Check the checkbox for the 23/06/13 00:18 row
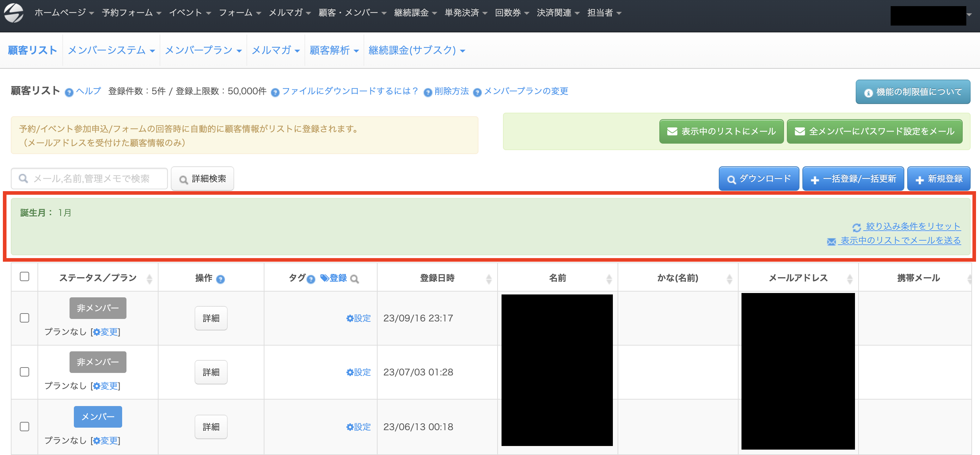The width and height of the screenshot is (980, 455). (x=24, y=427)
